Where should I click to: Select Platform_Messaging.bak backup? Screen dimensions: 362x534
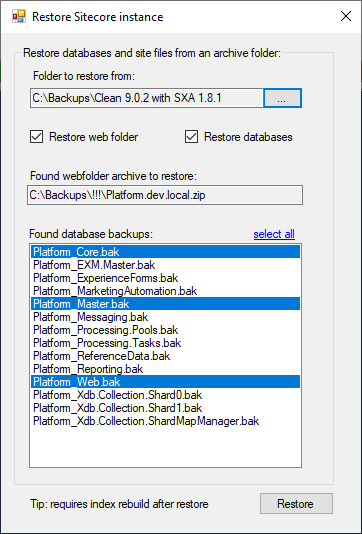[166, 317]
